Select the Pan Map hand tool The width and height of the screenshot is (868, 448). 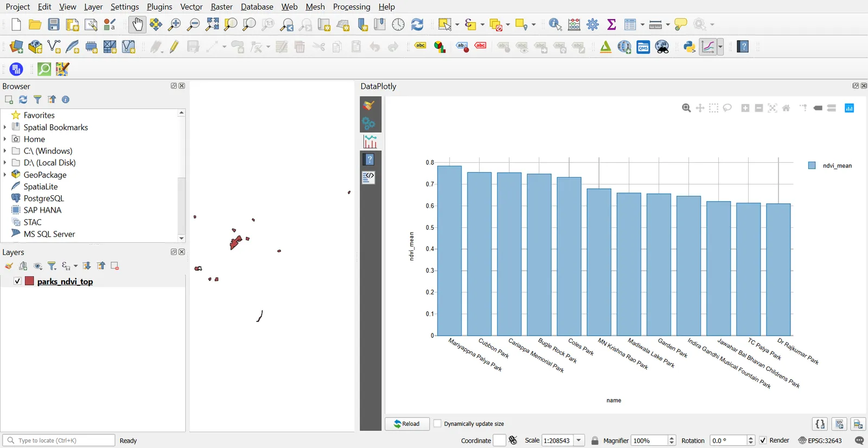tap(137, 24)
